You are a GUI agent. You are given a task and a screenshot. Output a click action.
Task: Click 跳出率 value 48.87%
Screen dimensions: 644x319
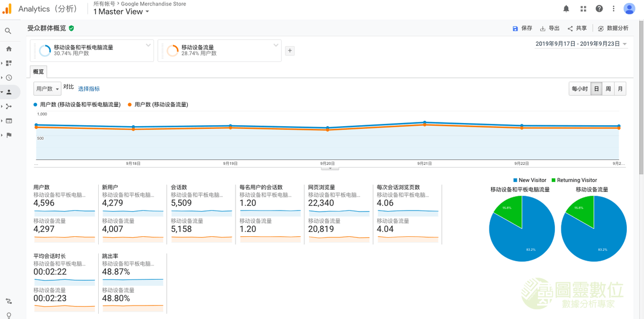pyautogui.click(x=116, y=272)
